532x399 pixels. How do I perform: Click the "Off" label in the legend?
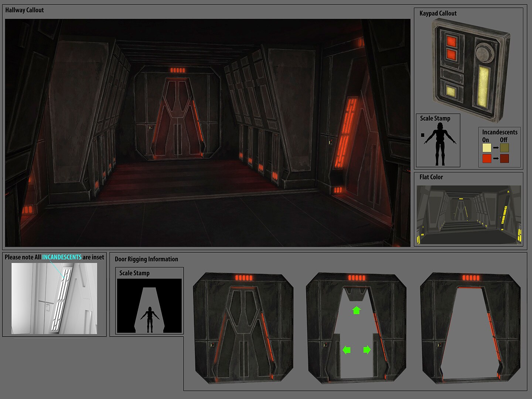(x=504, y=140)
